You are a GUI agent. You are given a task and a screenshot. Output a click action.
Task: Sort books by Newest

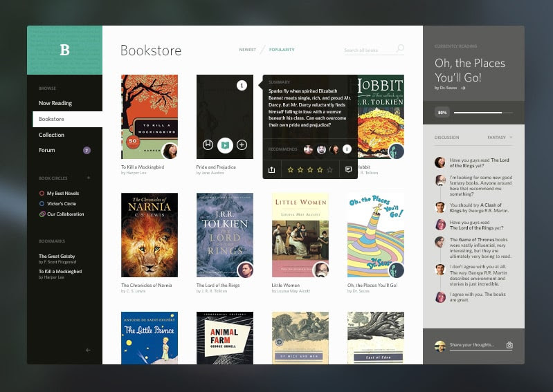tap(248, 50)
